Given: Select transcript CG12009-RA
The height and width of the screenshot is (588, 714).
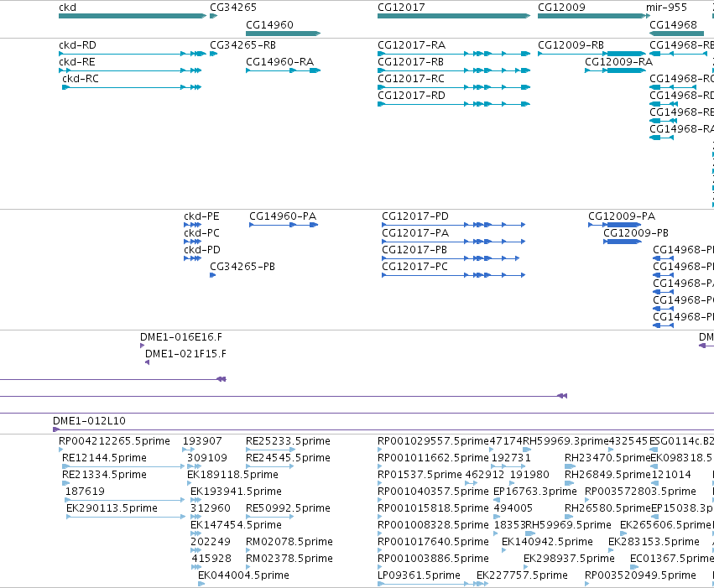Looking at the screenshot, I should tap(619, 62).
